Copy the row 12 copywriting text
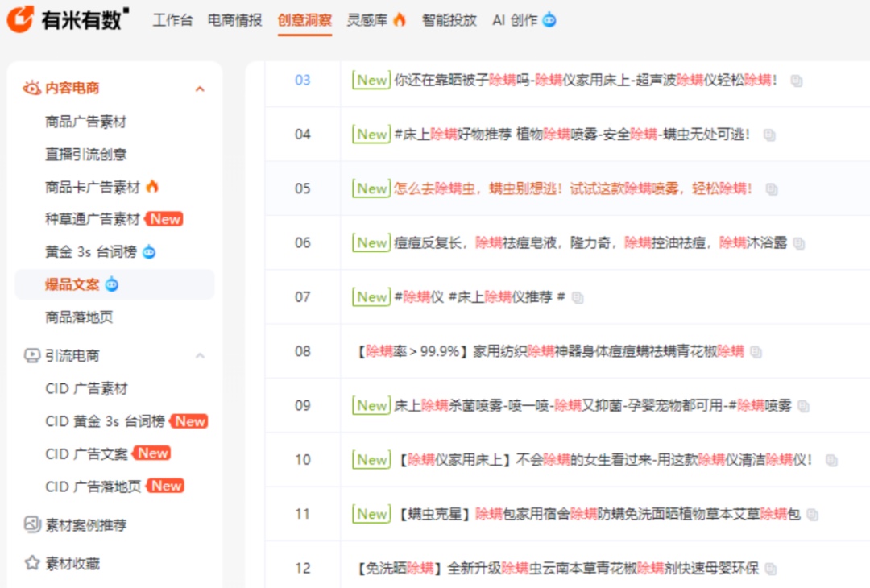The width and height of the screenshot is (870, 588). point(770,569)
